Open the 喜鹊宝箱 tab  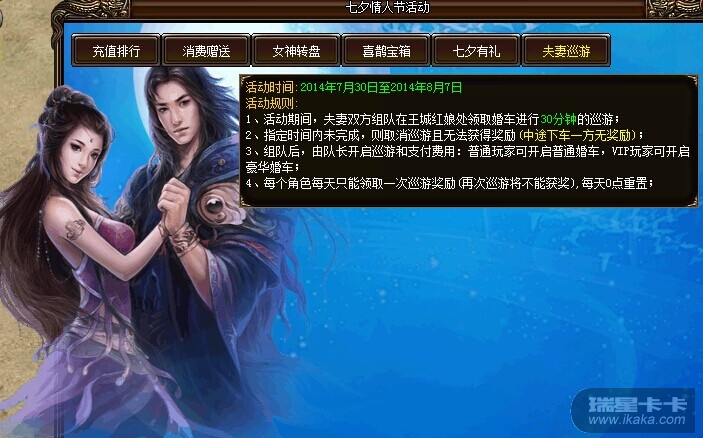pos(386,51)
